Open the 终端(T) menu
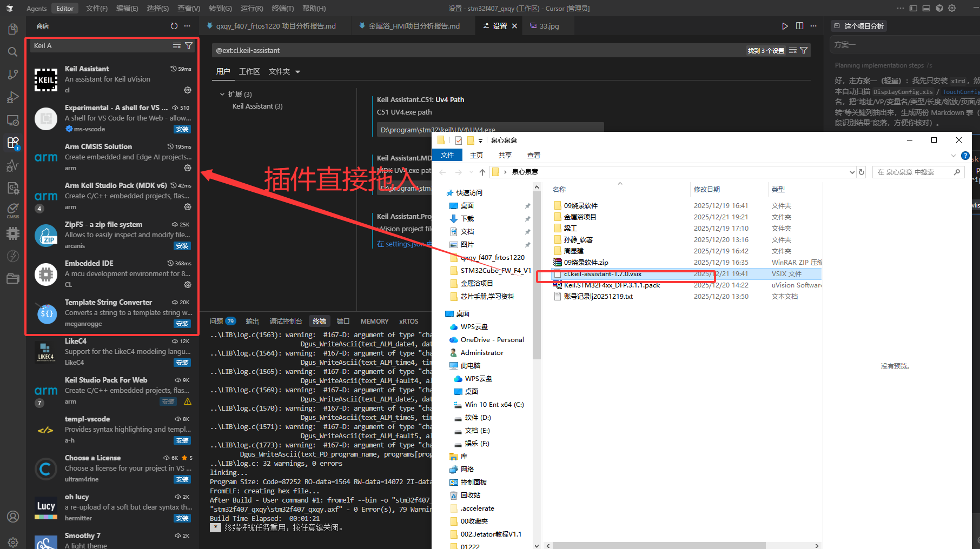The width and height of the screenshot is (980, 549). 283,8
